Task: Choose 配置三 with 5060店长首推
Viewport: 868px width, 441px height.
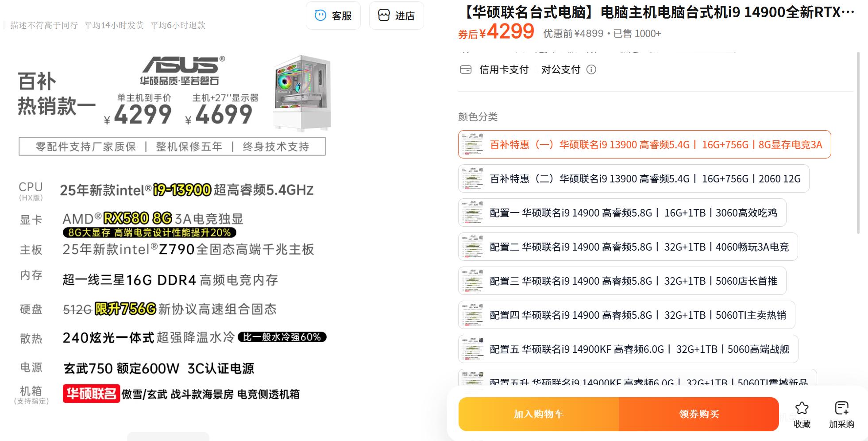Action: [x=622, y=281]
